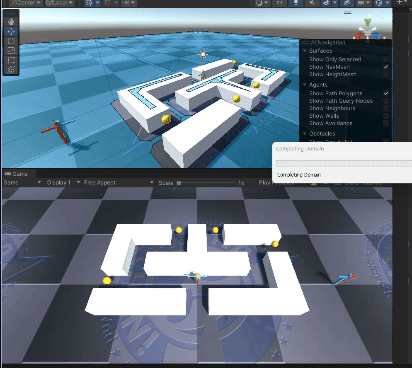Image resolution: width=412 pixels, height=368 pixels.
Task: Toggle 2D view mode
Action: pos(280,3)
